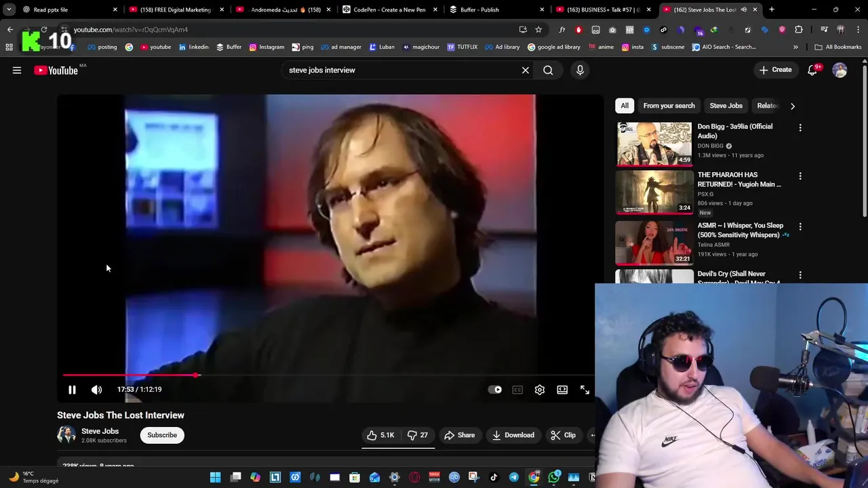868x488 pixels.
Task: Click the Create button
Action: point(775,70)
